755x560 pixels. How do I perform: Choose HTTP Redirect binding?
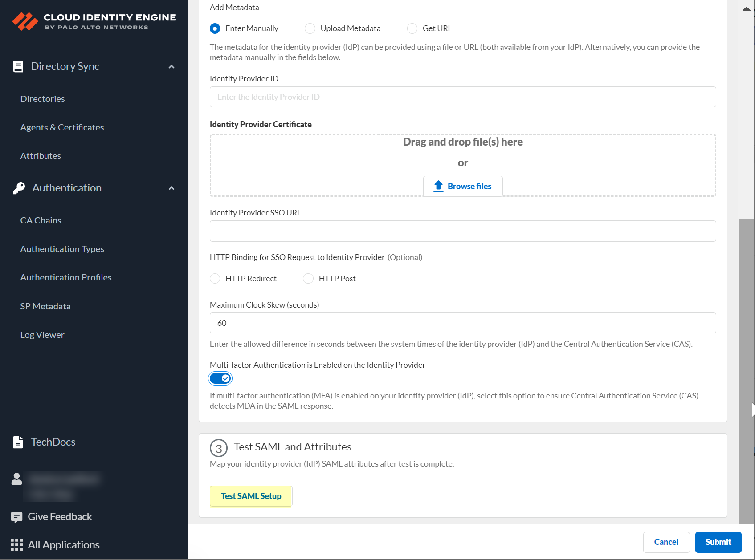click(215, 279)
